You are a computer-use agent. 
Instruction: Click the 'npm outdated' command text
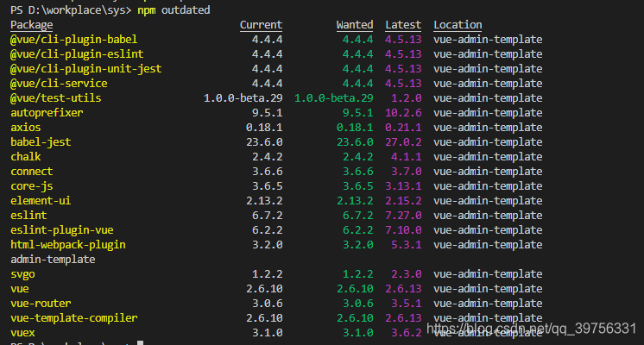pos(174,9)
